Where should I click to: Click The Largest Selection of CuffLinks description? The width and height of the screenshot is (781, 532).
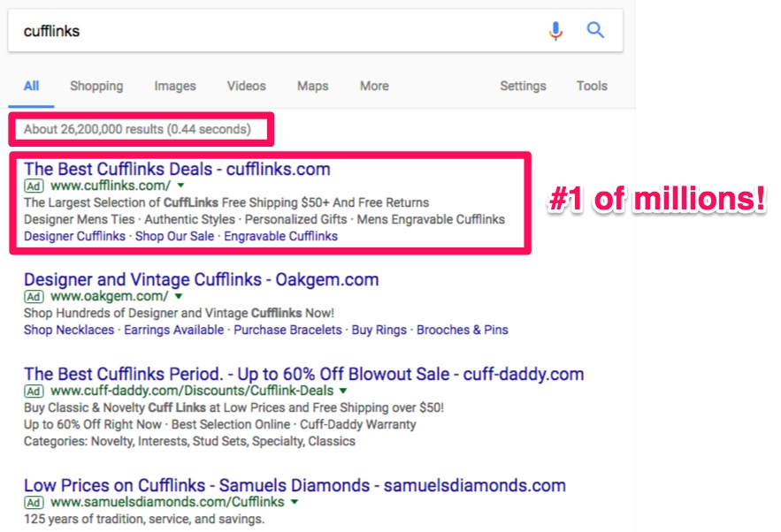tap(226, 202)
